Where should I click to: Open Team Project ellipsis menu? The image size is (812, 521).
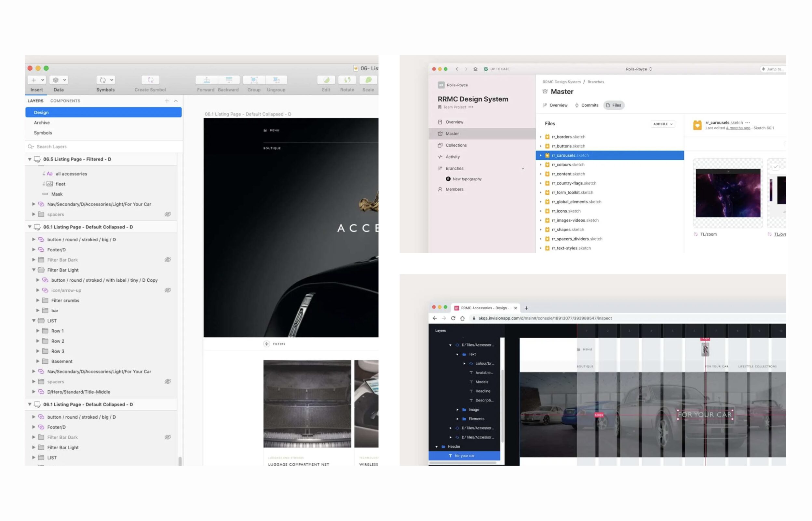tap(471, 107)
